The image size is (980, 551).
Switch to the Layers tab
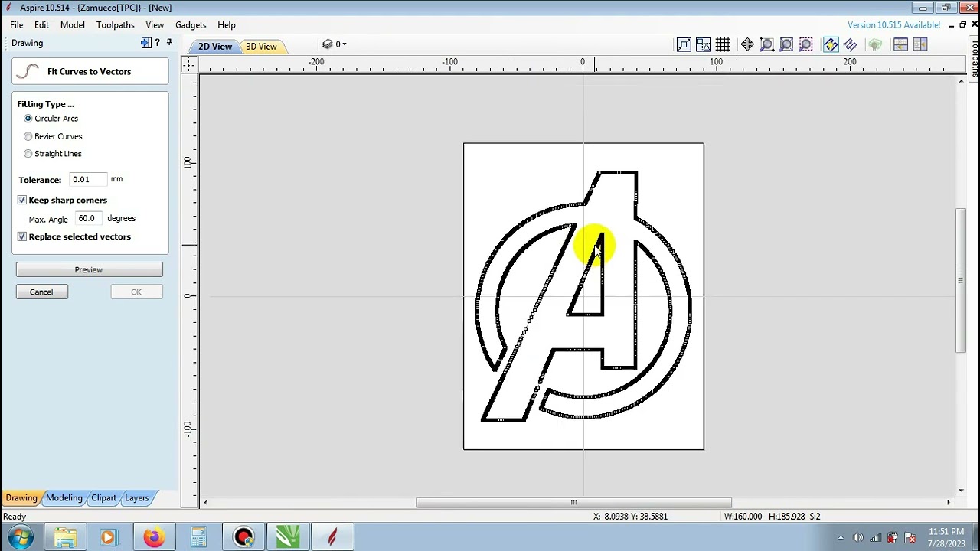(137, 498)
